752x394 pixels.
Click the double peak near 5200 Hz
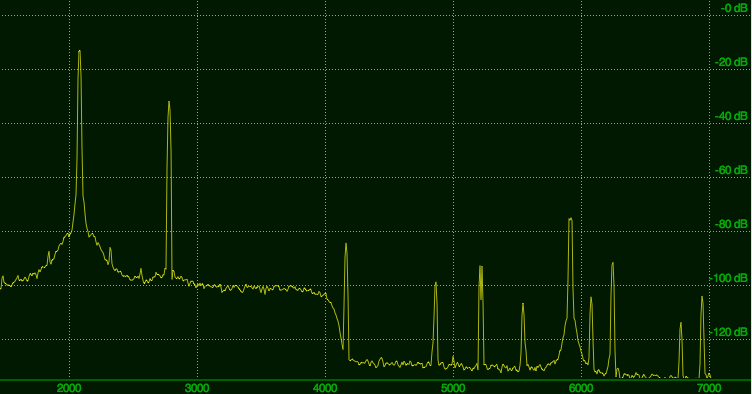[481, 267]
